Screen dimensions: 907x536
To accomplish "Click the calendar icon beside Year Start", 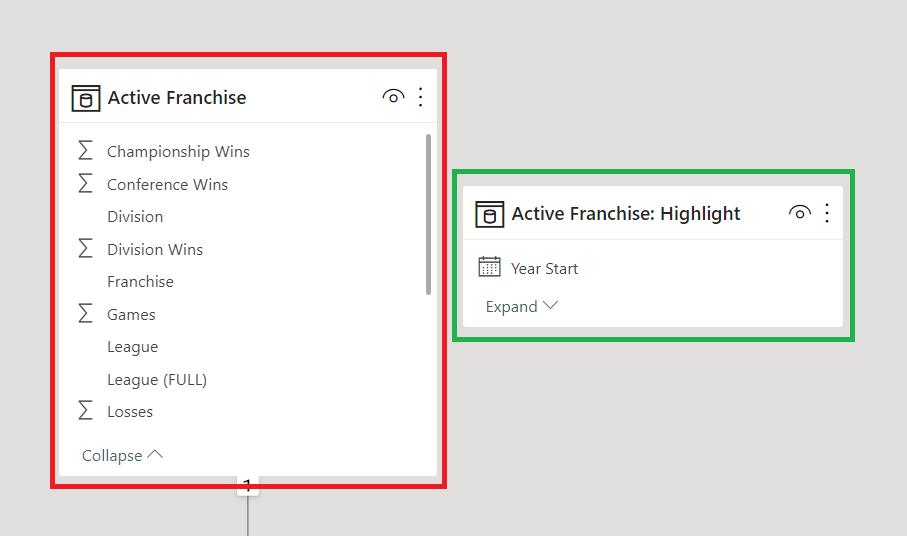I will pyautogui.click(x=489, y=267).
